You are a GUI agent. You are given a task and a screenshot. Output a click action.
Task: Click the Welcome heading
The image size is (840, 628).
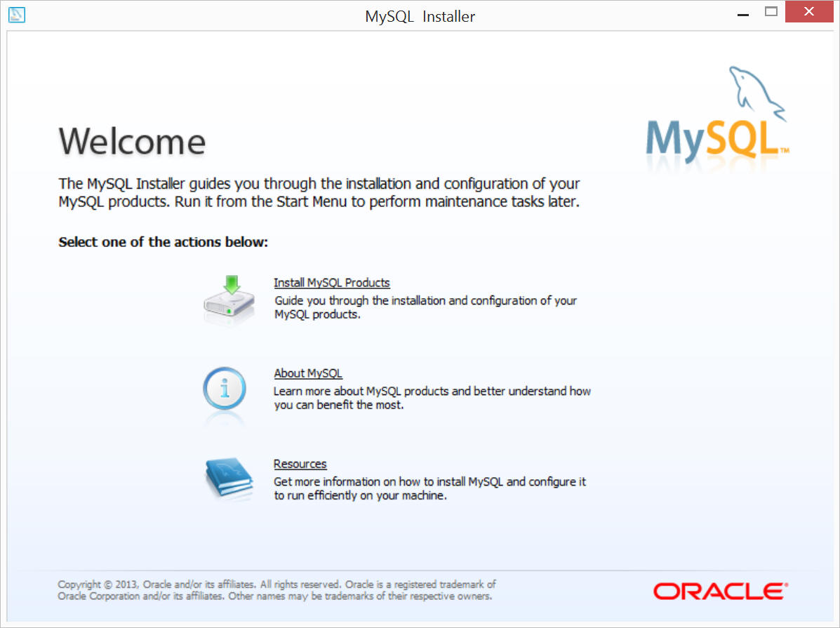[x=132, y=142]
